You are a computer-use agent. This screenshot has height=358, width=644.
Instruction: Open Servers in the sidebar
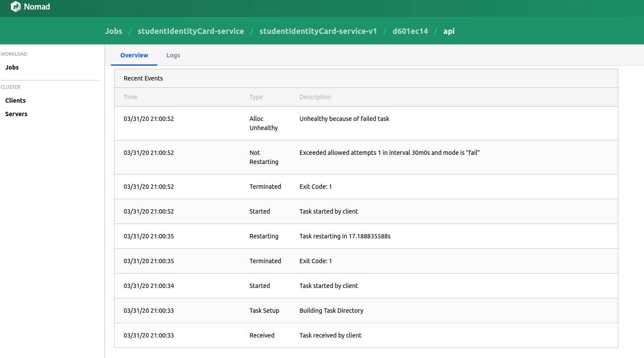point(16,114)
